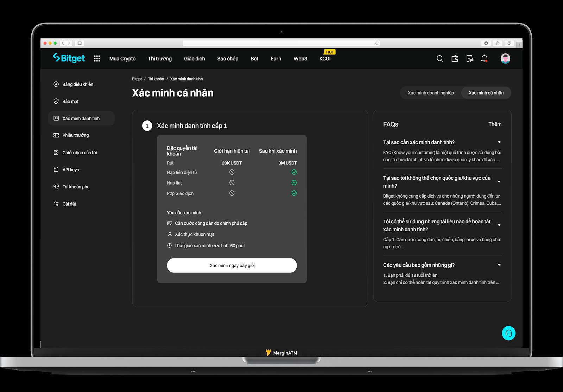Switch to Xác minh doanh nghiệp tab
This screenshot has width=563, height=392.
(431, 93)
